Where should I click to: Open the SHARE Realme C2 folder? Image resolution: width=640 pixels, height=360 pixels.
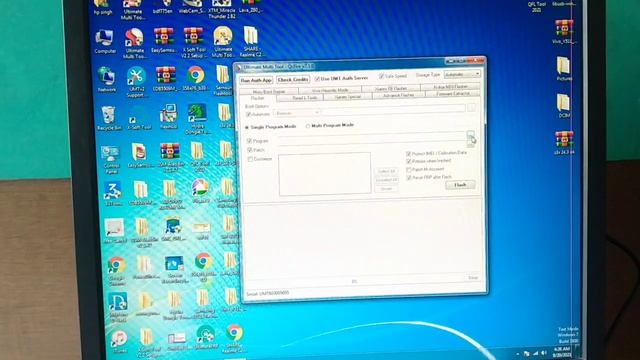click(x=251, y=41)
